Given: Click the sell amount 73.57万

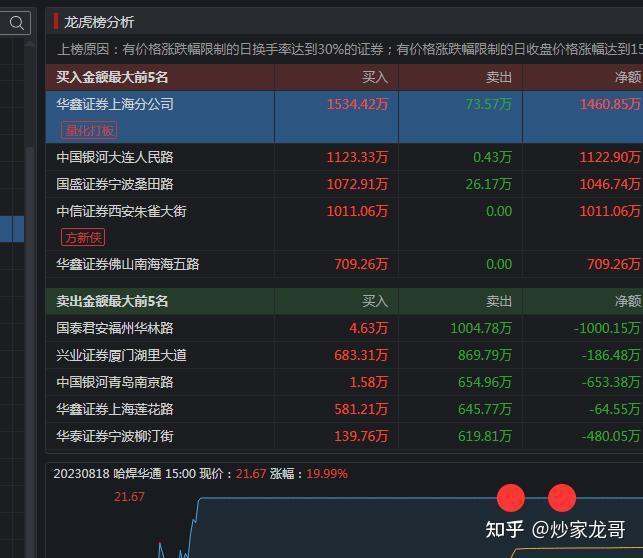Looking at the screenshot, I should (x=488, y=104).
